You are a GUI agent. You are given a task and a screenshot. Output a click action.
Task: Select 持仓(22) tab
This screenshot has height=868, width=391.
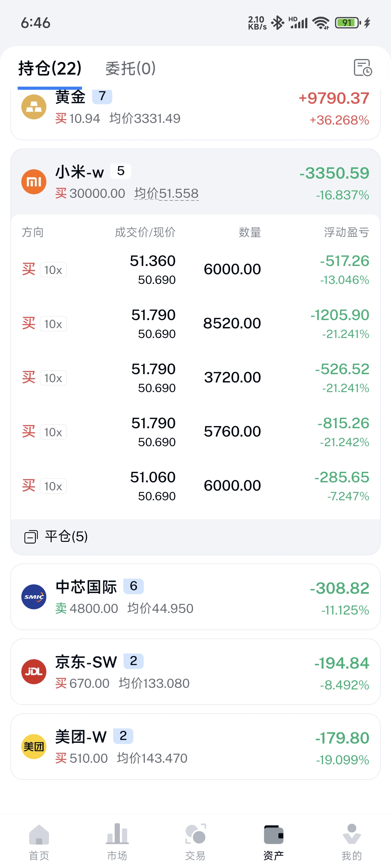pyautogui.click(x=50, y=68)
